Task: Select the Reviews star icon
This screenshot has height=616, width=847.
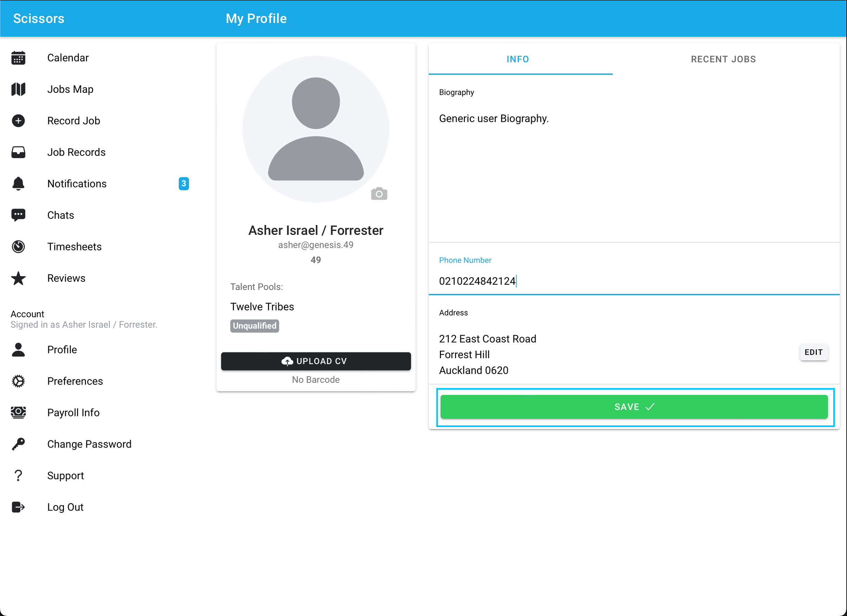Action: [18, 278]
